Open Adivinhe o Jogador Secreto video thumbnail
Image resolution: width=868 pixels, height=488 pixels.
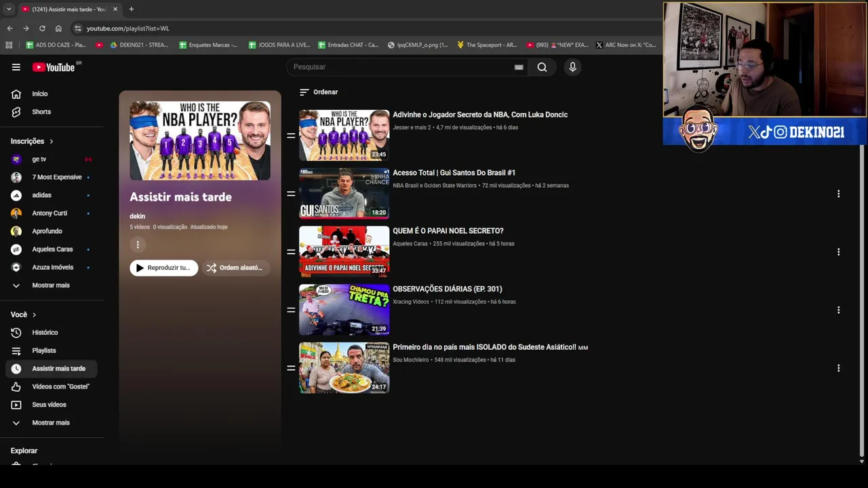coord(344,135)
